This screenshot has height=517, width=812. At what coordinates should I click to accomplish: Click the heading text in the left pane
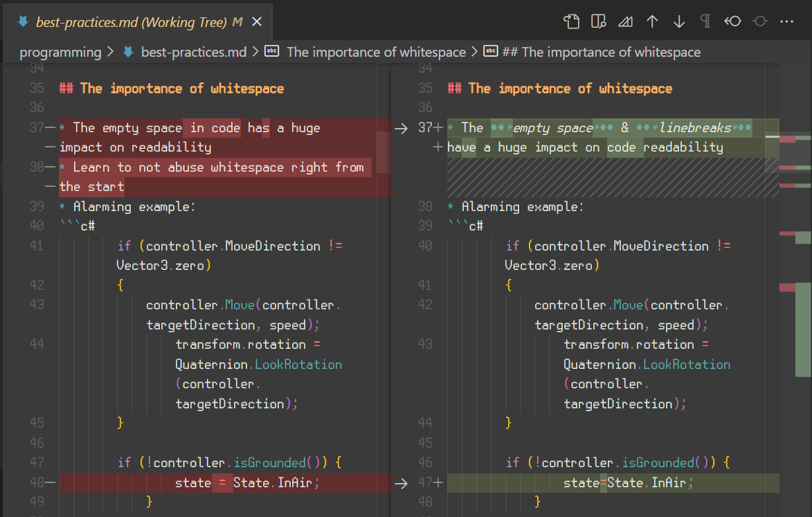pos(172,89)
